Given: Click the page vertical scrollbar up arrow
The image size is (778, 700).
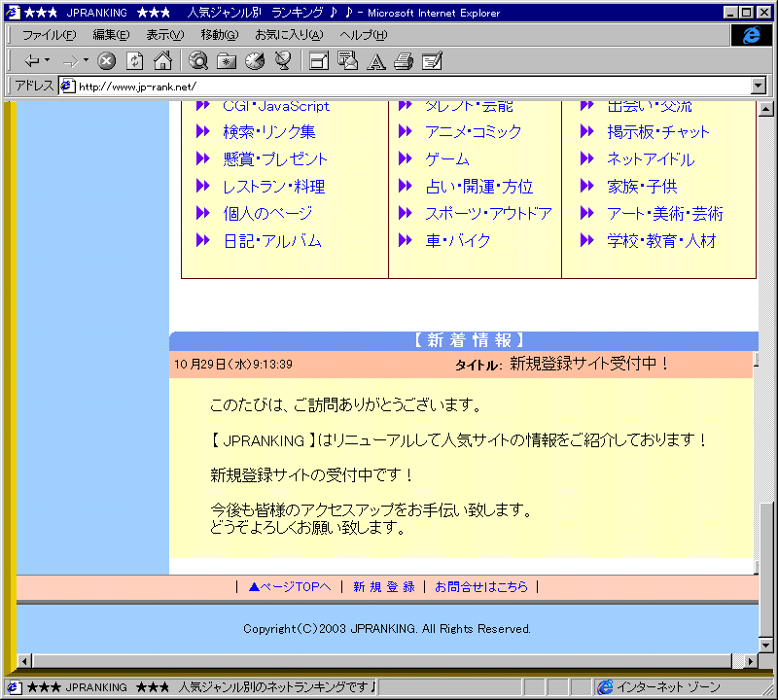Looking at the screenshot, I should [x=766, y=109].
